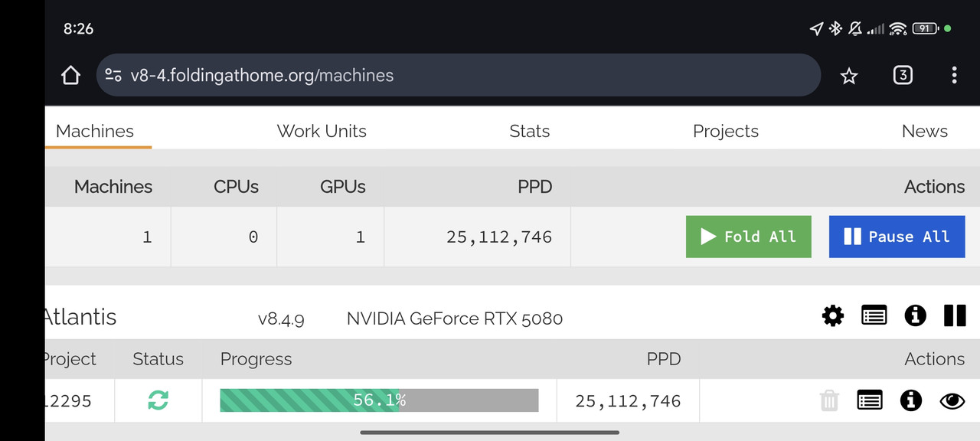Image resolution: width=980 pixels, height=441 pixels.
Task: Open work unit log icon in row
Action: (870, 400)
